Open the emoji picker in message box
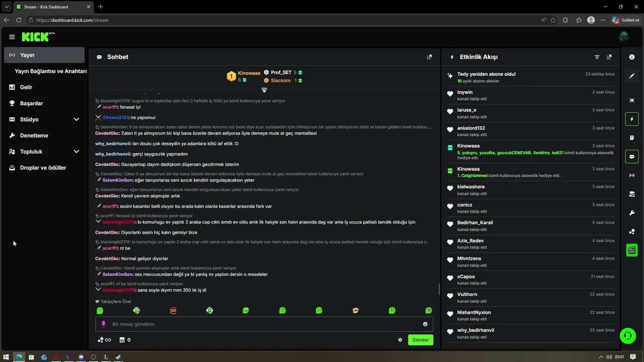Image resolution: width=644 pixels, height=362 pixels. coord(425,324)
